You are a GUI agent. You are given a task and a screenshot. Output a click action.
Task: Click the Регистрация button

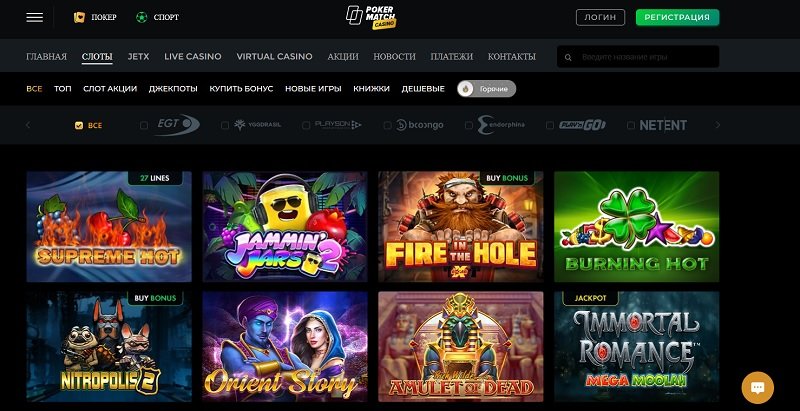click(677, 17)
